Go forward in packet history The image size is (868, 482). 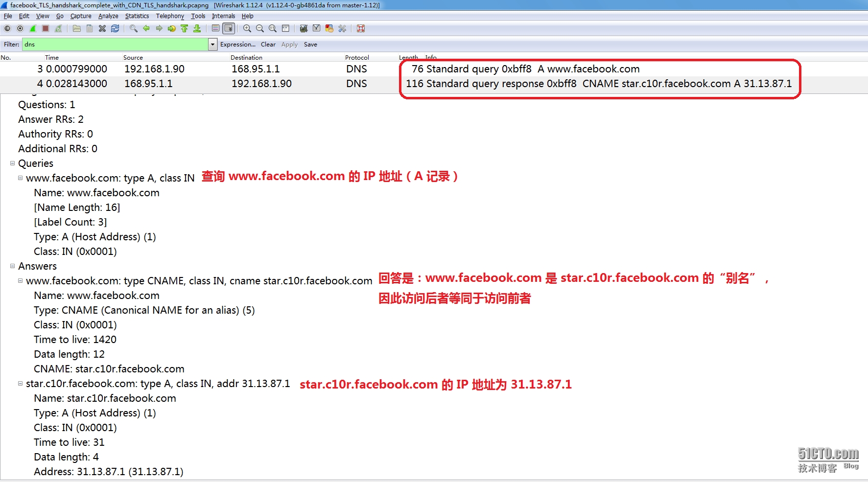[x=159, y=28]
